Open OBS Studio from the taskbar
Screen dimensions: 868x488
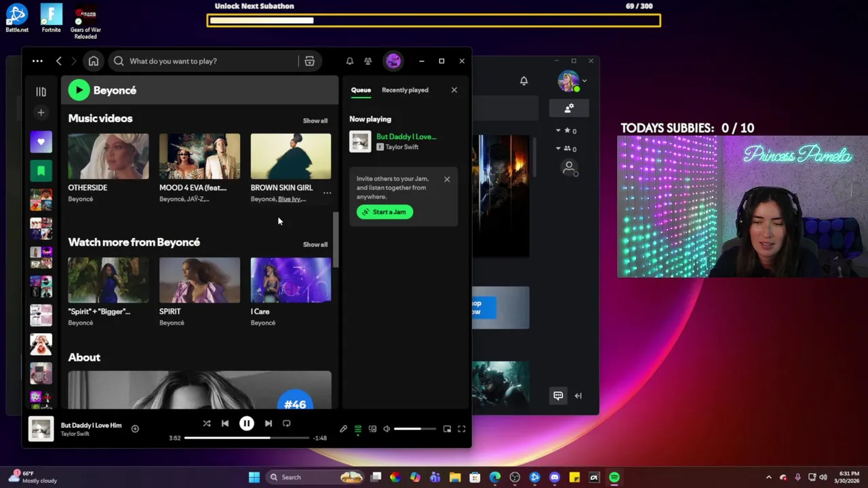515,477
